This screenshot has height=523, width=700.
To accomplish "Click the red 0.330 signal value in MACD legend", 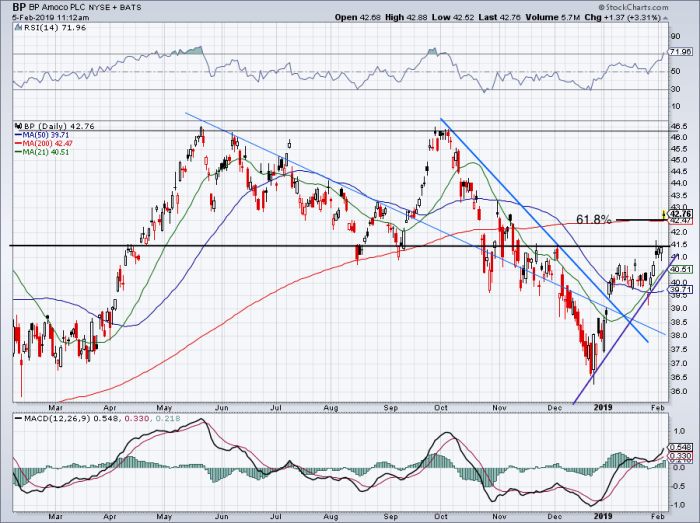I will (135, 419).
